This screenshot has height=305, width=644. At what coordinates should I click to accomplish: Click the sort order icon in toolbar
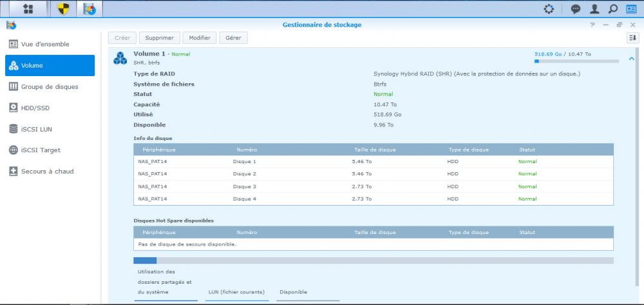click(632, 38)
